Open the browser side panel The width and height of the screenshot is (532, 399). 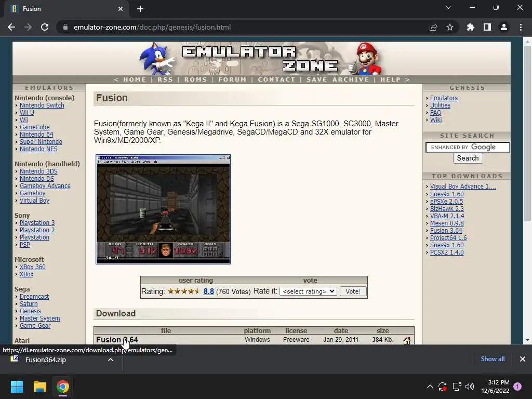[x=487, y=27]
